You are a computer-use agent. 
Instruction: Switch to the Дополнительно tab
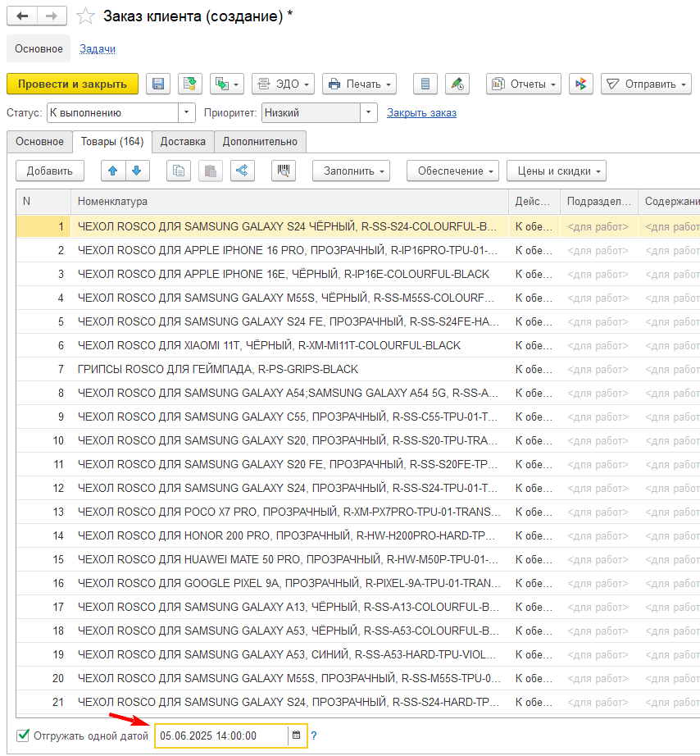coord(261,141)
